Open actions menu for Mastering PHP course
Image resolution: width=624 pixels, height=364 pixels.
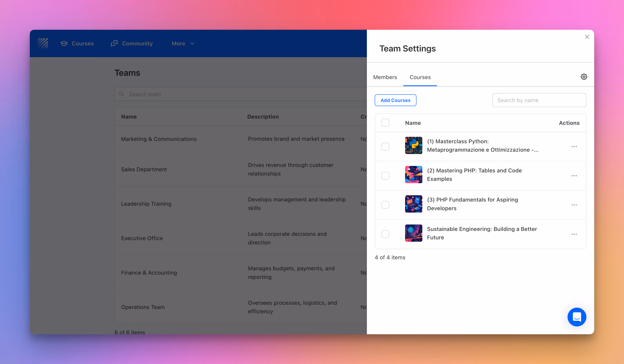click(x=574, y=176)
